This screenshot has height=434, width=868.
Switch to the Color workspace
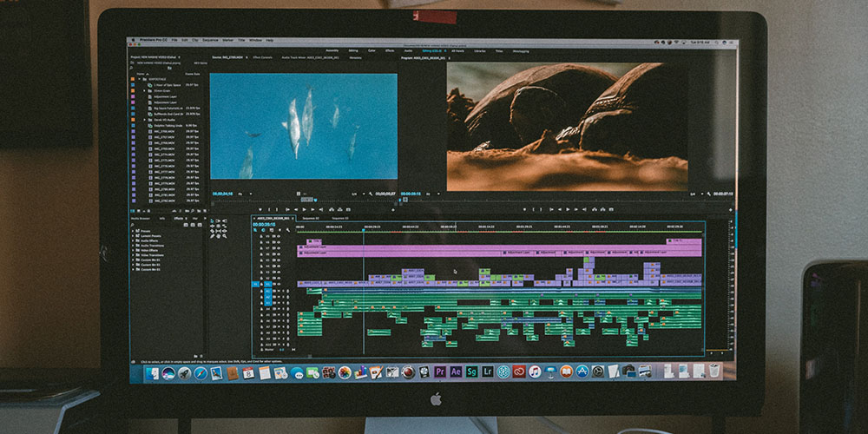[372, 50]
